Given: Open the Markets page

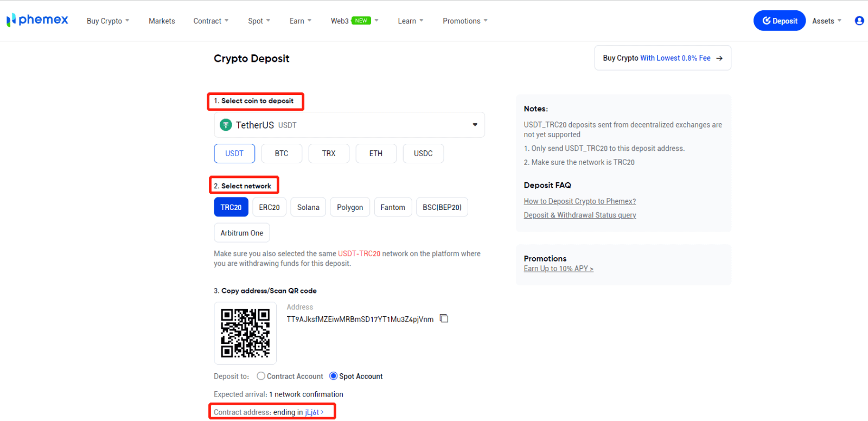Looking at the screenshot, I should point(162,21).
